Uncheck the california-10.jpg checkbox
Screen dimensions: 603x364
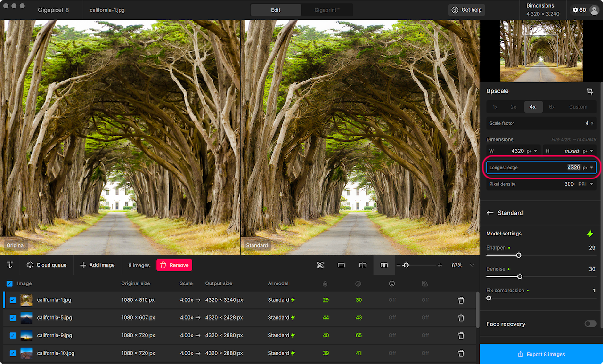(x=13, y=353)
